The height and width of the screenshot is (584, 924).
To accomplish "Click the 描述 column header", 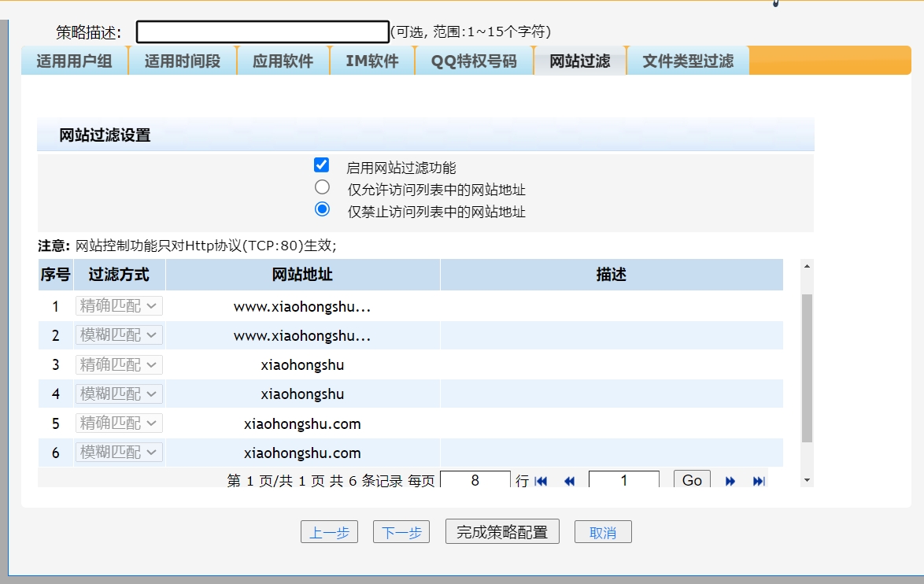I will coord(611,275).
